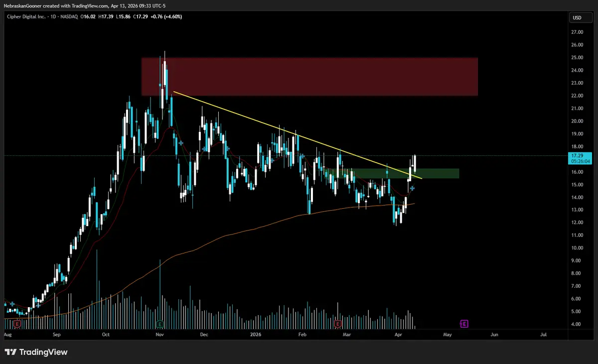Image resolution: width=598 pixels, height=364 pixels.
Task: Click the 2026 year label on time axis
Action: pos(255,335)
